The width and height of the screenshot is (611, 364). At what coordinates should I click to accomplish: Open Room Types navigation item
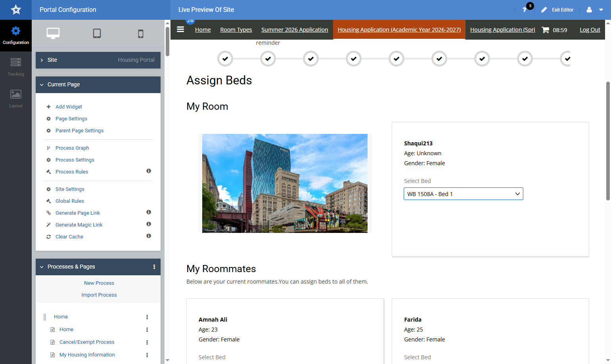[236, 30]
